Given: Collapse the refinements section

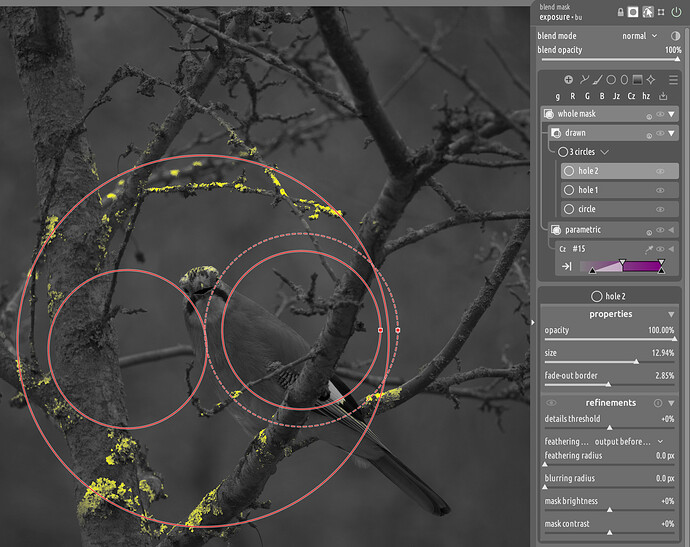Looking at the screenshot, I should 672,403.
